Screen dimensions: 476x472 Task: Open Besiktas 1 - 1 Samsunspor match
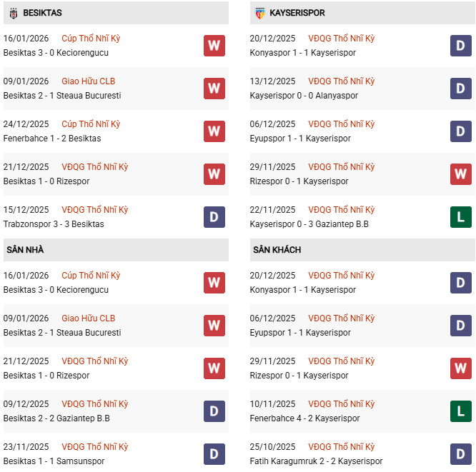pyautogui.click(x=54, y=461)
